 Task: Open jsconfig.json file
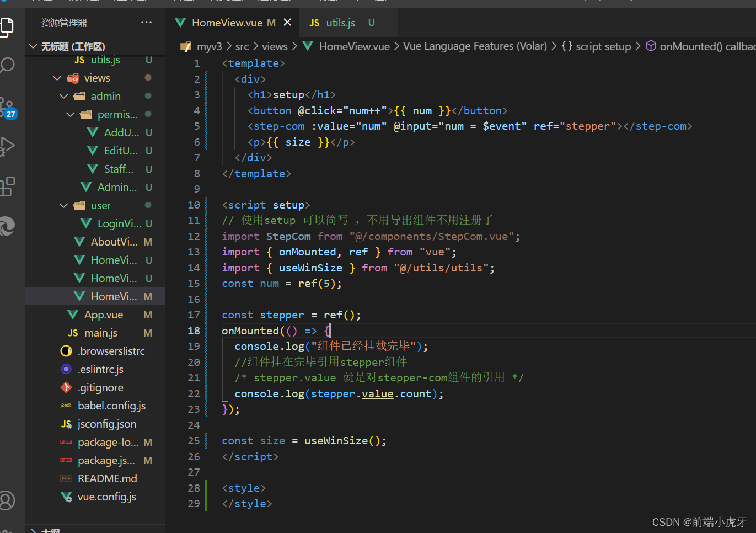(95, 424)
